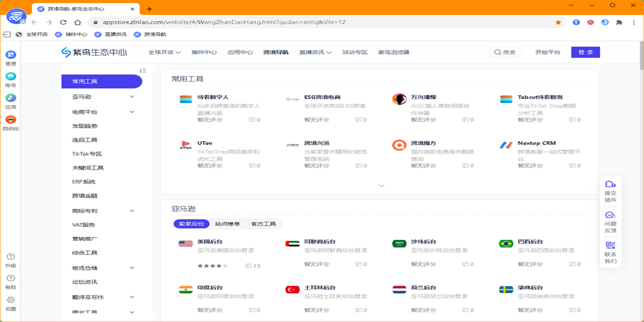Select the 卖家后台 pill tab
Screen dimensions: 644x322
click(x=191, y=224)
